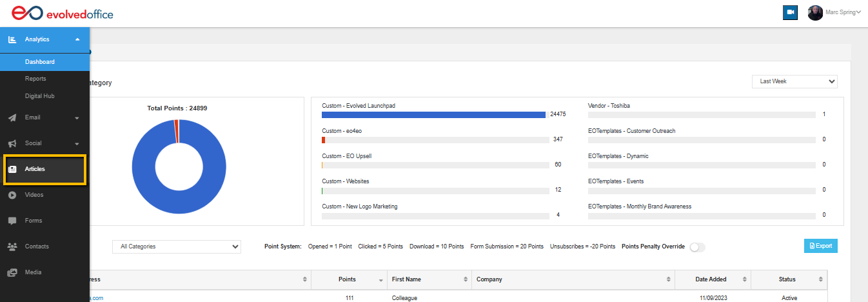Screen dimensions: 868x302
Task: Click the Export button
Action: [820, 246]
